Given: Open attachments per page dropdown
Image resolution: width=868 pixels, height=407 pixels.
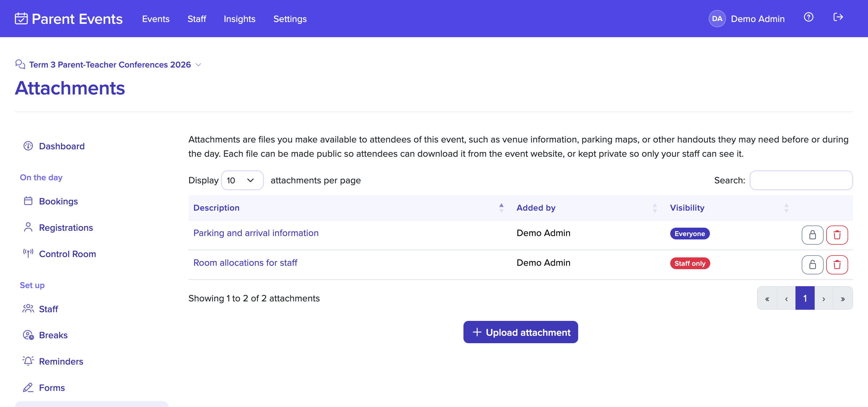Looking at the screenshot, I should coord(242,181).
